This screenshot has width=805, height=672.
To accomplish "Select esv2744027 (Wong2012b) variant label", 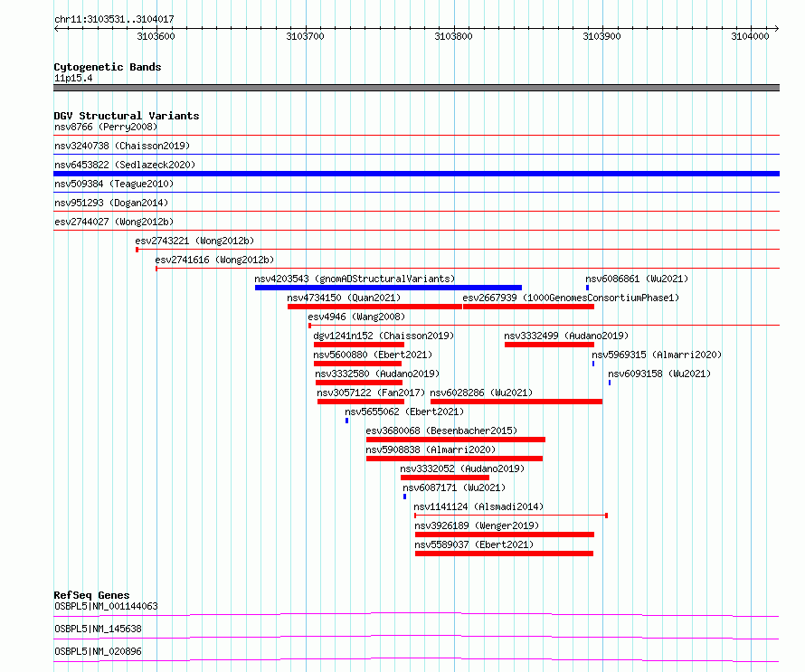I will 114,222.
